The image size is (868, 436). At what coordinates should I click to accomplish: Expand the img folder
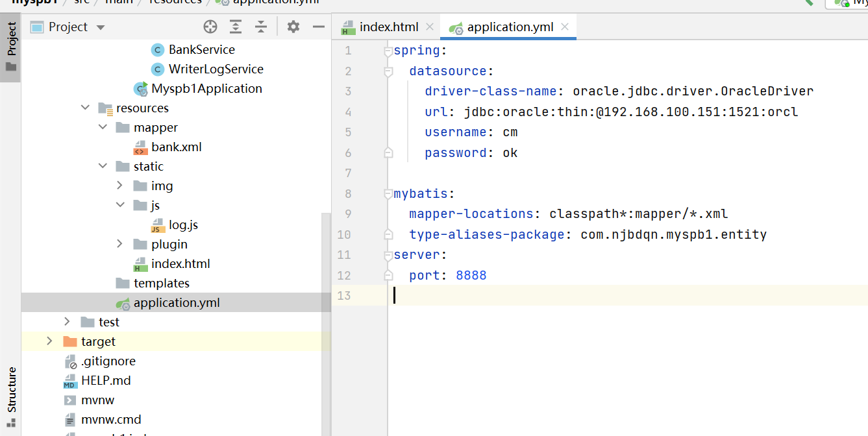point(119,186)
